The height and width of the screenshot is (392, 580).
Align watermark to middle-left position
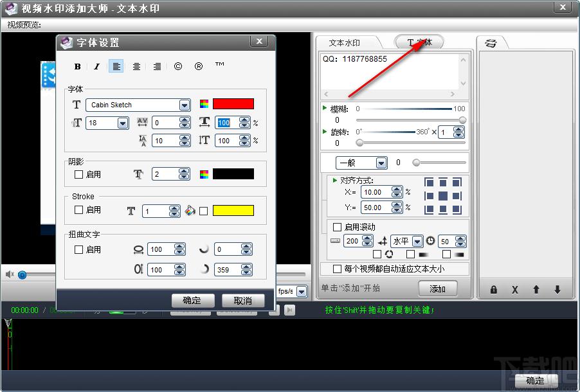pyautogui.click(x=429, y=196)
